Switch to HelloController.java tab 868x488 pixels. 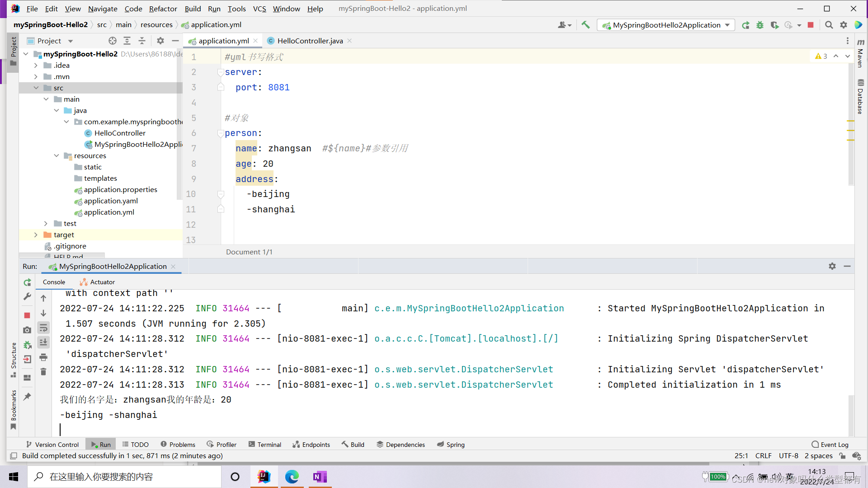[x=310, y=41]
